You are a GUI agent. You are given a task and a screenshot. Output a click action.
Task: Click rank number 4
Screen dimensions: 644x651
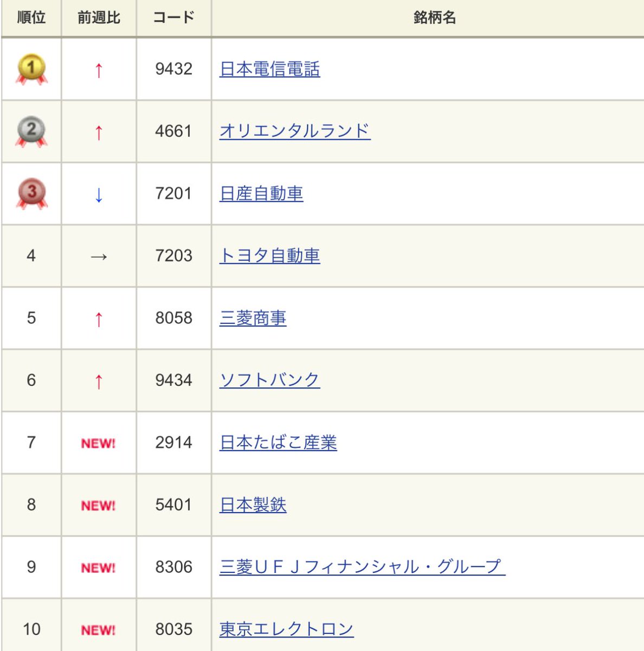pos(31,256)
